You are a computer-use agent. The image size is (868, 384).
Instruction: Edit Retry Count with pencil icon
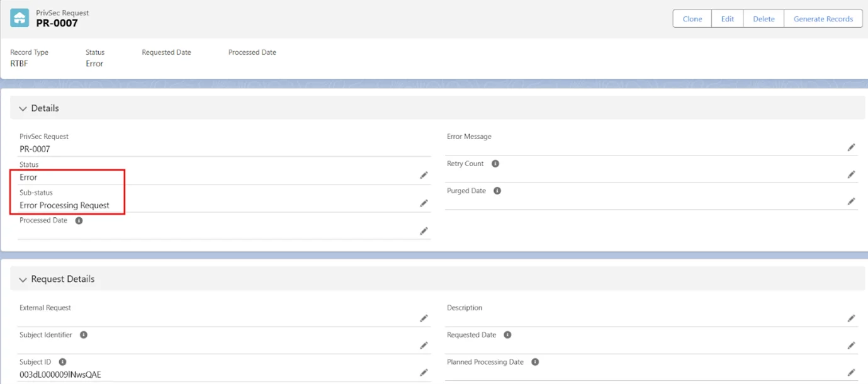851,174
